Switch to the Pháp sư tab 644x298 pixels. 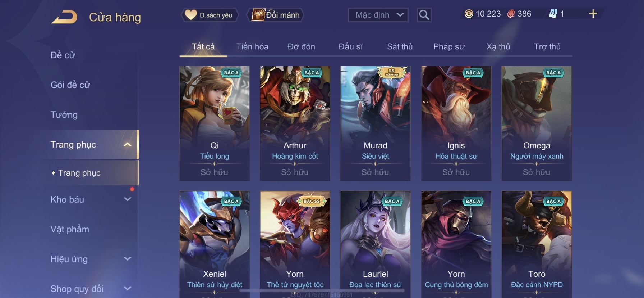449,46
